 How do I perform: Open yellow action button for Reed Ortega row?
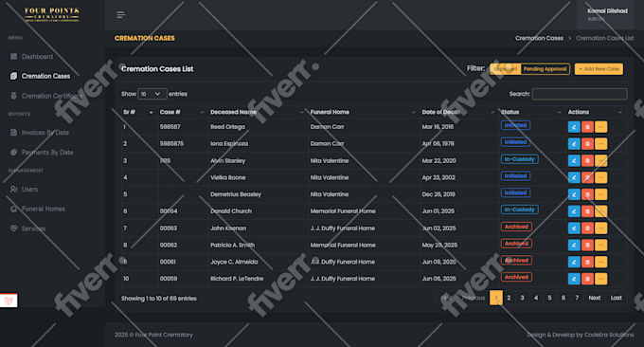(x=600, y=127)
